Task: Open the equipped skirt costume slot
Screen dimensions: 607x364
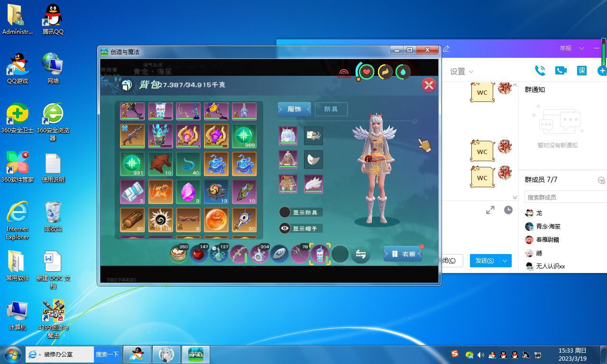Action: click(288, 184)
